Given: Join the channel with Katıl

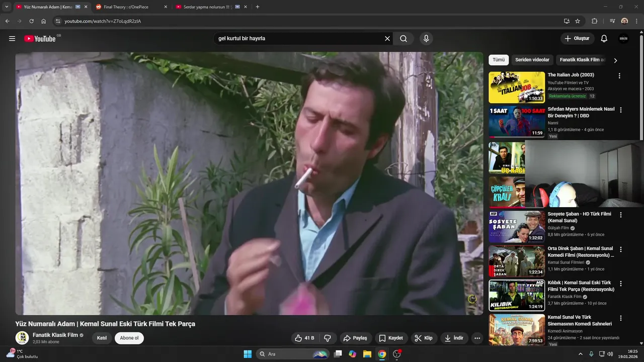Looking at the screenshot, I should [x=102, y=338].
